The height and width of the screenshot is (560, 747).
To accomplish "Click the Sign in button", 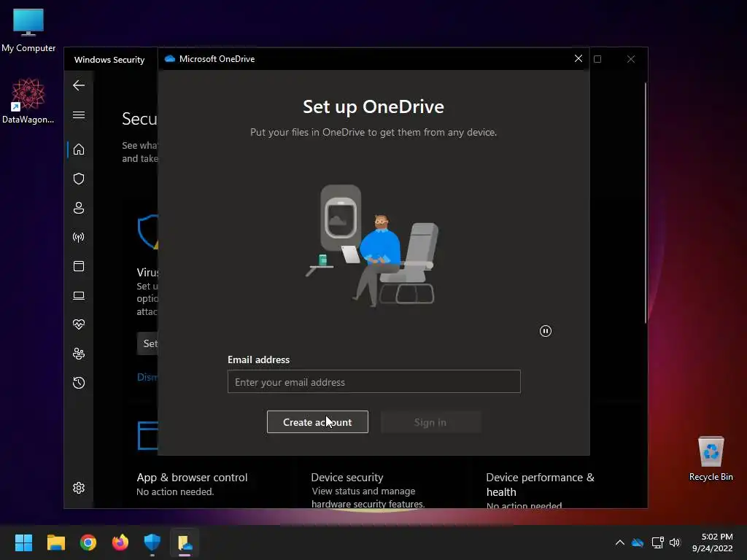I will click(430, 422).
